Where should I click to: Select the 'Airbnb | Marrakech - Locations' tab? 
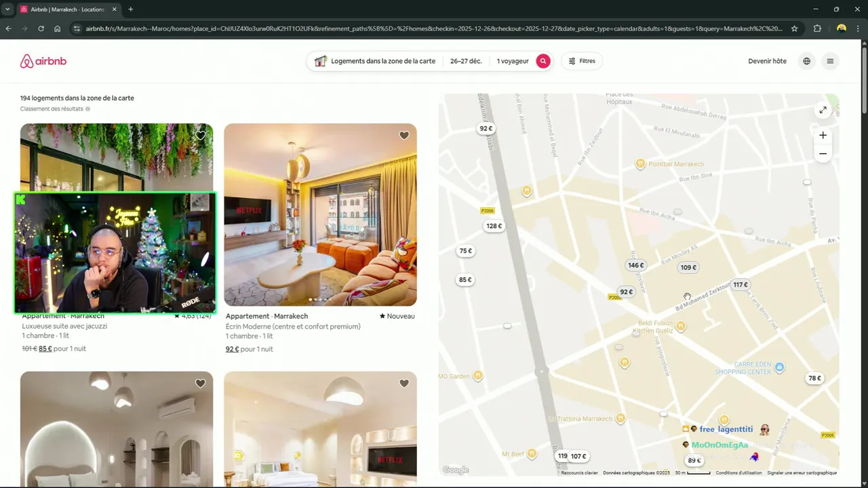click(68, 9)
